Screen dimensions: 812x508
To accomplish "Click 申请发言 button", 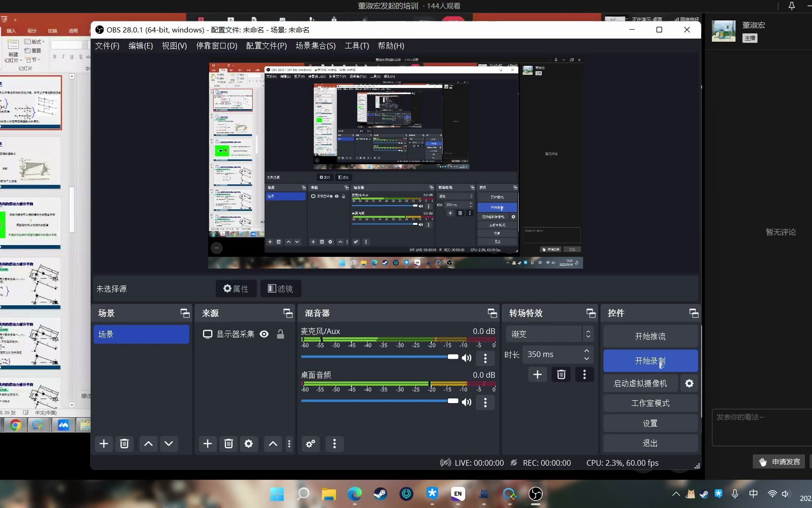I will 780,462.
